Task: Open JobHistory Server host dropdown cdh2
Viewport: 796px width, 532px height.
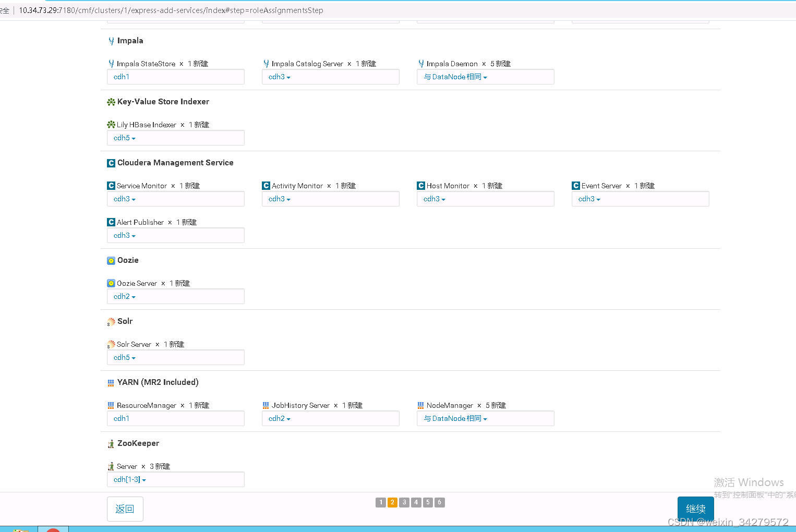Action: [280, 418]
